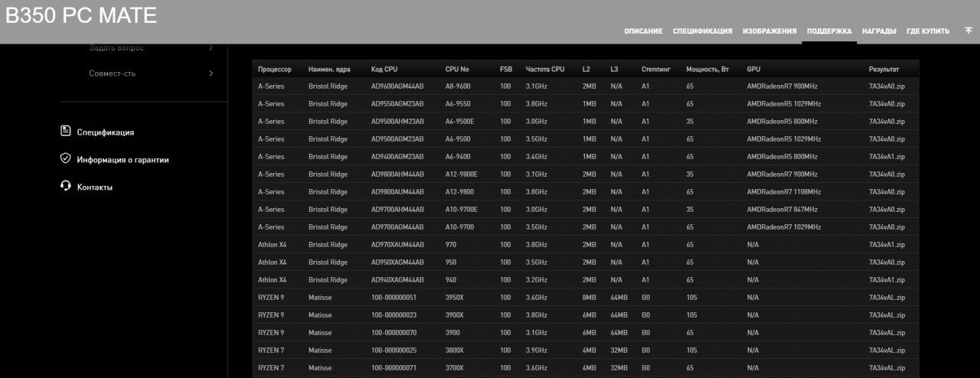Click the Мощность, Вт column header

tap(707, 69)
